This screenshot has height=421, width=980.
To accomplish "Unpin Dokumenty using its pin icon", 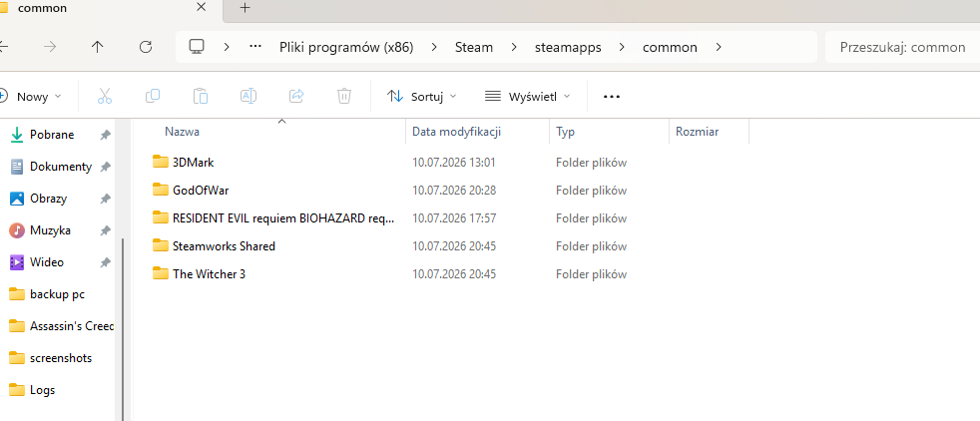I will [x=106, y=167].
